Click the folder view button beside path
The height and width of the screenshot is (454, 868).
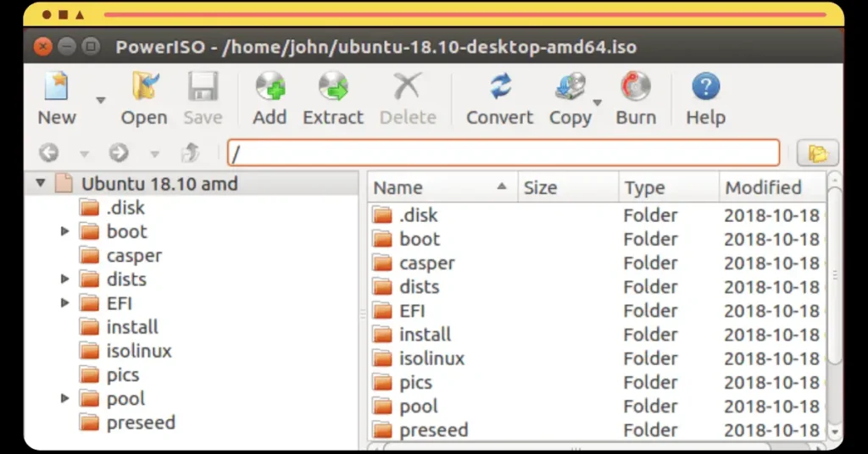click(x=818, y=152)
